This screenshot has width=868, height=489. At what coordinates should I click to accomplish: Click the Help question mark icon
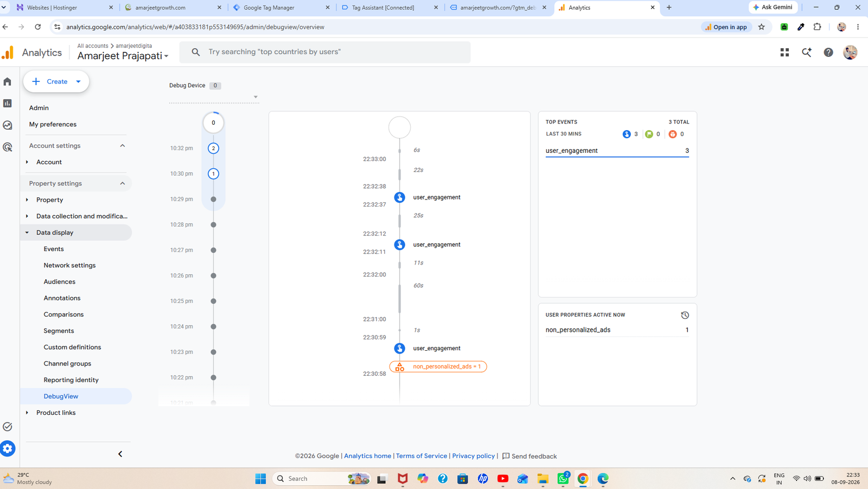coord(828,52)
